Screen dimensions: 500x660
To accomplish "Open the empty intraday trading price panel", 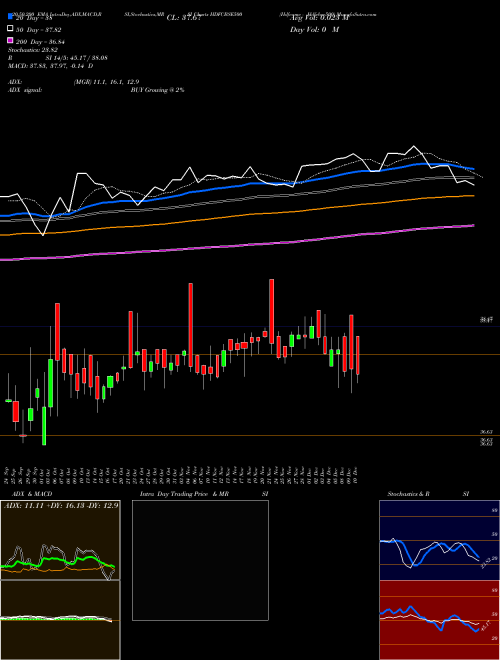I will point(200,560).
